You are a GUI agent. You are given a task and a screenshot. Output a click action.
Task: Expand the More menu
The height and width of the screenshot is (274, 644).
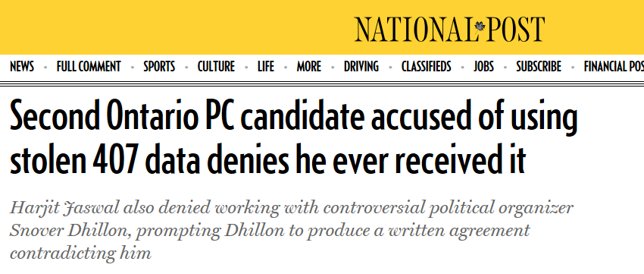coord(309,67)
